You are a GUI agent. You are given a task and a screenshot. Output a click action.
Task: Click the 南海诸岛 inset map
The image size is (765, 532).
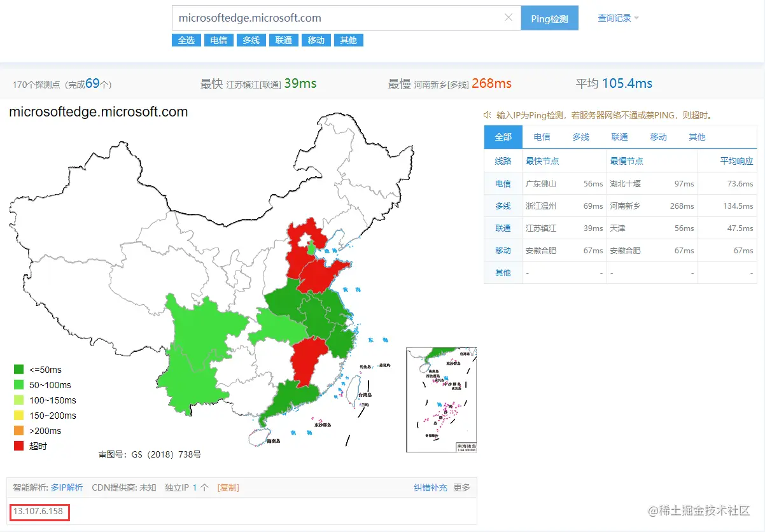coord(441,400)
